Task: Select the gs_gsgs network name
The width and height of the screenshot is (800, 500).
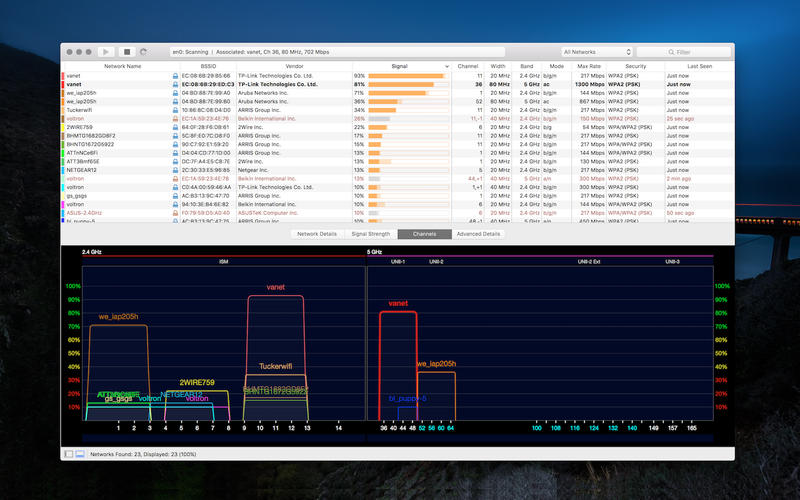Action: (x=77, y=196)
